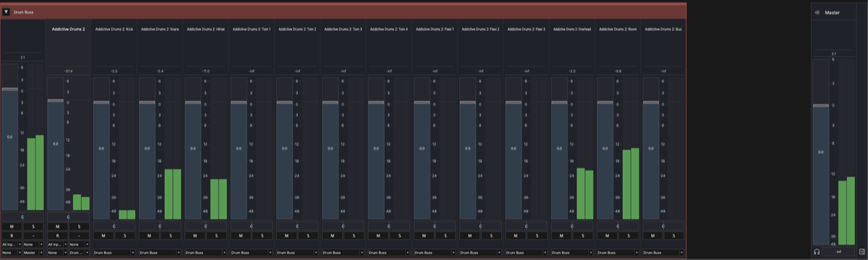Mute the Addictive Drums 2: Snare channel
The width and height of the screenshot is (868, 260).
pos(149,235)
